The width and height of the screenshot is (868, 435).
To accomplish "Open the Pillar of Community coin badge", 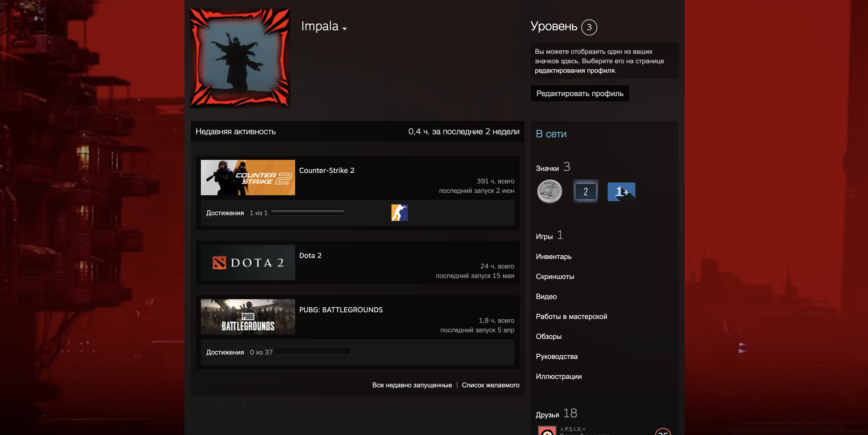I will point(550,191).
